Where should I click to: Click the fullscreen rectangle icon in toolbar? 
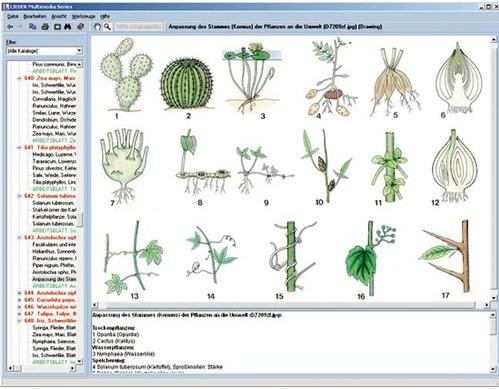[x=57, y=27]
